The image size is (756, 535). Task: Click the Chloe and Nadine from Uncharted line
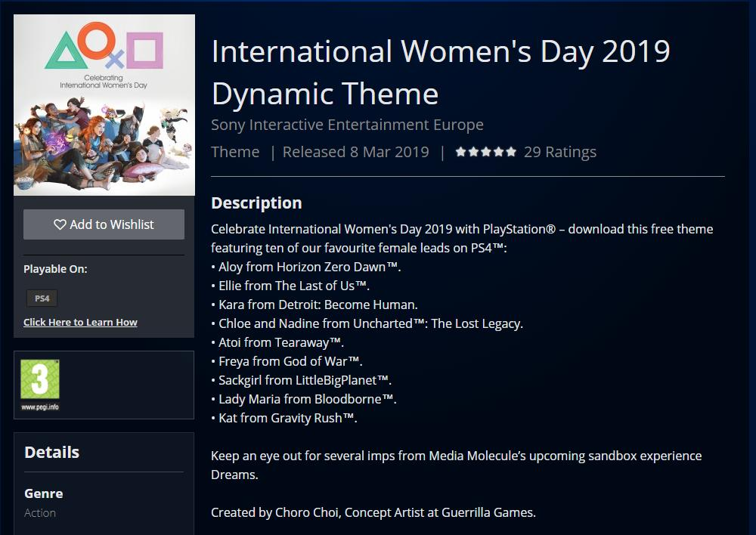pyautogui.click(x=367, y=323)
